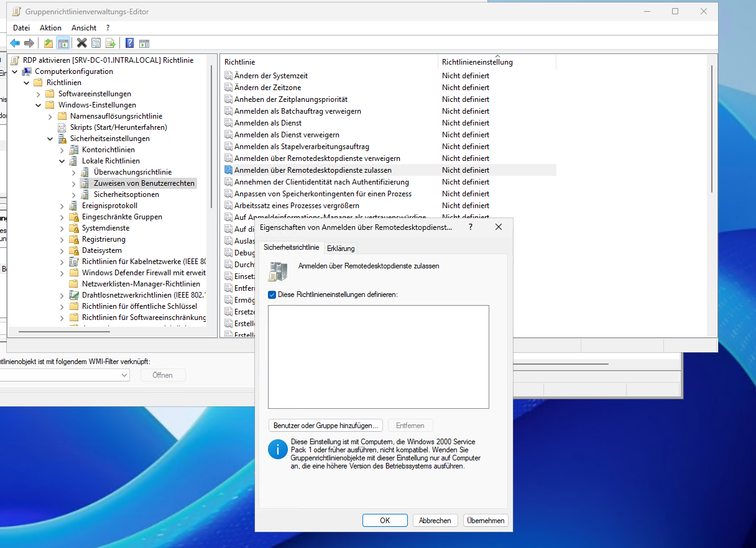Collapse the Lokale Richtlinien node
Screen dimensions: 756x548
pos(62,161)
